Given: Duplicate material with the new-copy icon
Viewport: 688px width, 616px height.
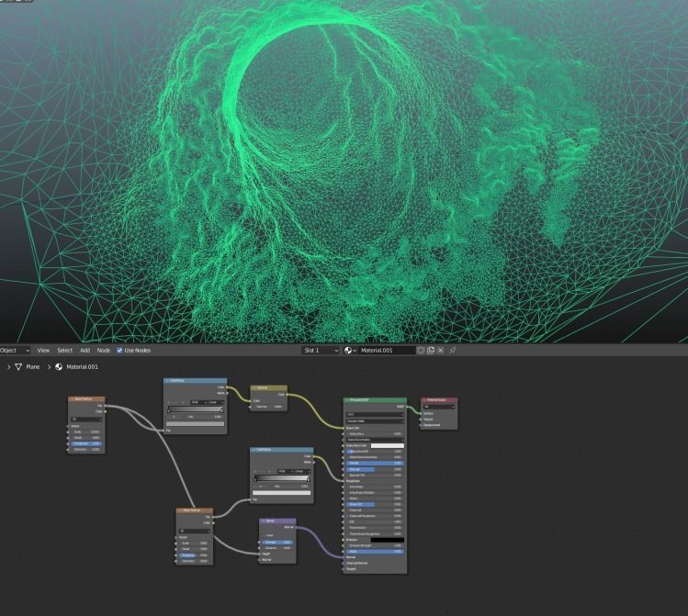Looking at the screenshot, I should tap(431, 351).
